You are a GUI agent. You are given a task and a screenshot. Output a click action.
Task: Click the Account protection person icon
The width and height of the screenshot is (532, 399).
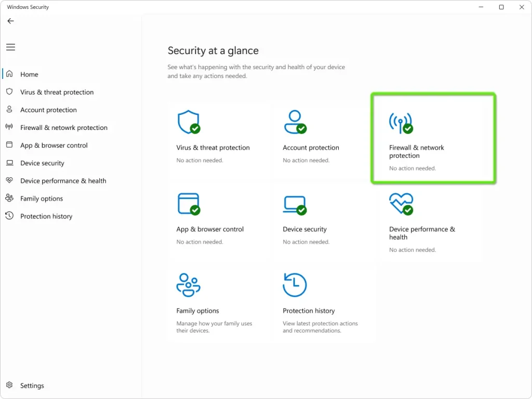click(x=295, y=121)
